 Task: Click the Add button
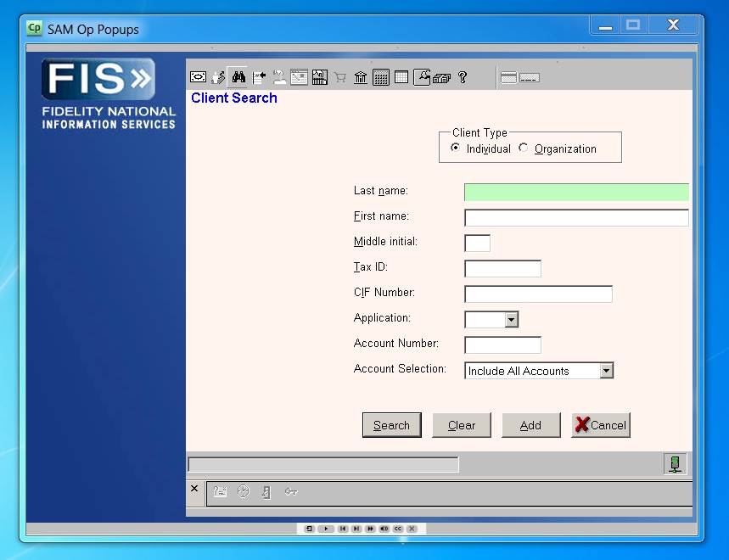[531, 425]
